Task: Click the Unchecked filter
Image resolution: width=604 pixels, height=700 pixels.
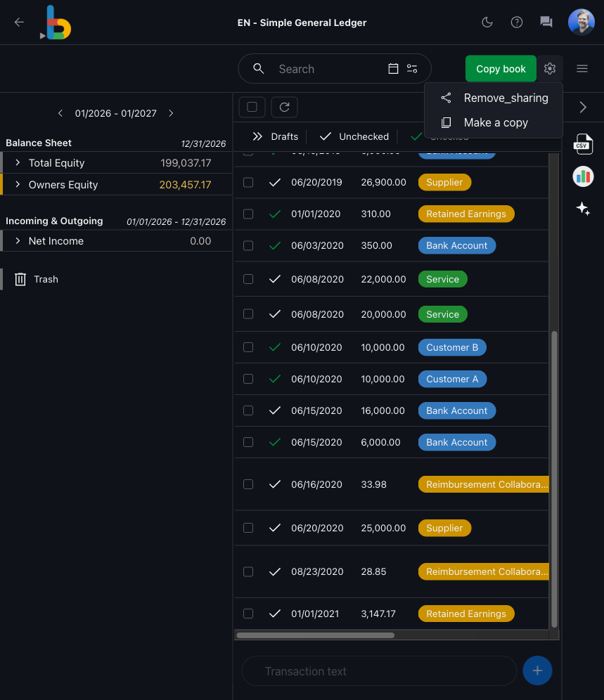Action: point(354,136)
